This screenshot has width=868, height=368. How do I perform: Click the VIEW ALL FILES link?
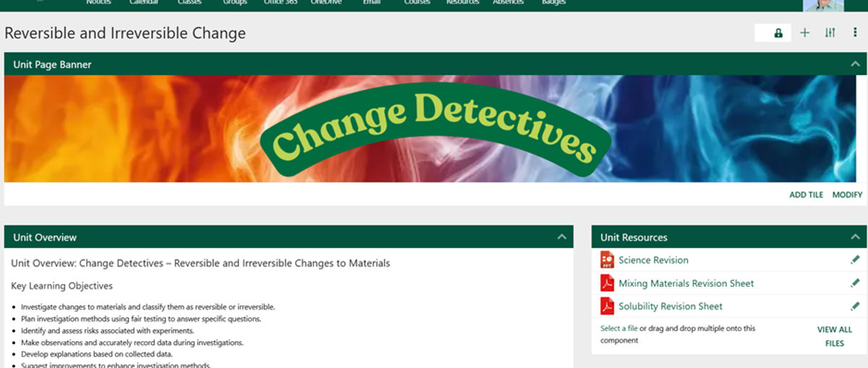click(834, 336)
